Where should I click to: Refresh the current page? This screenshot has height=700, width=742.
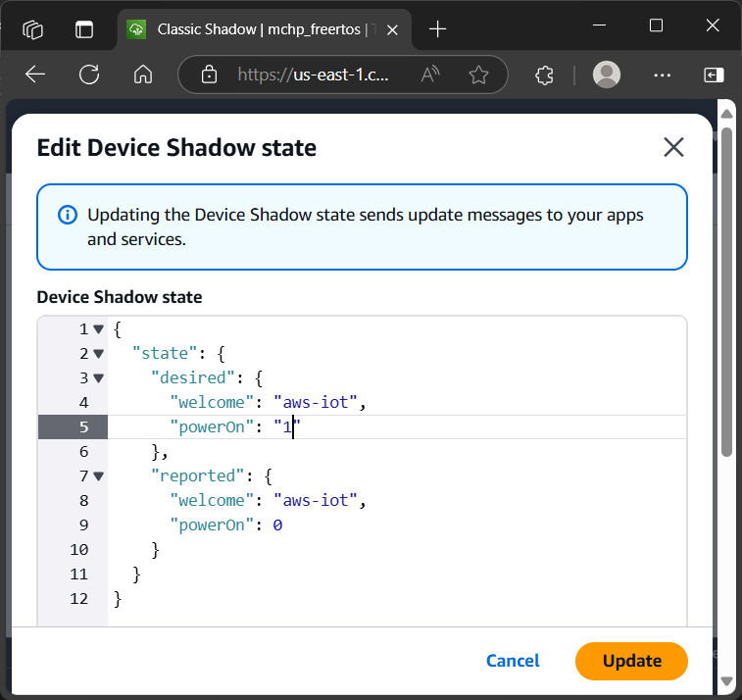point(89,75)
